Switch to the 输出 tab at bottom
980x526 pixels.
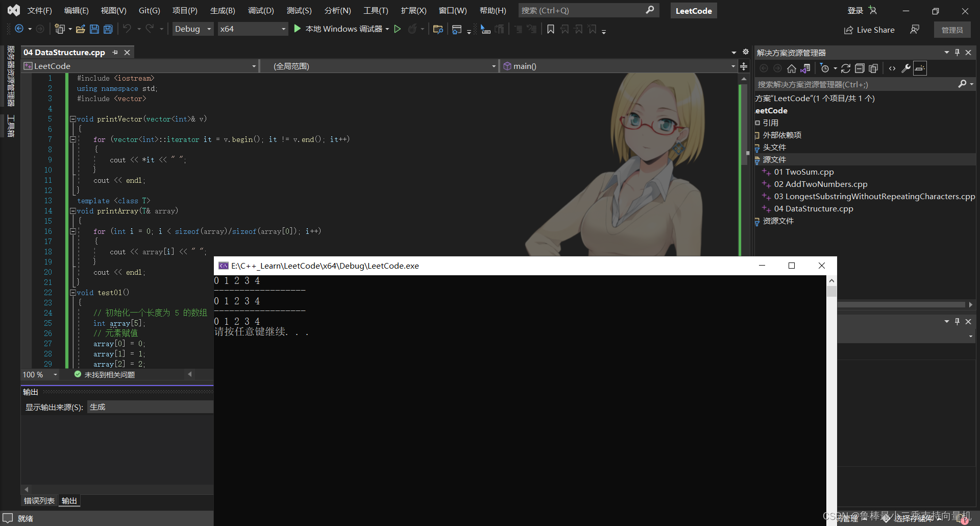[69, 501]
